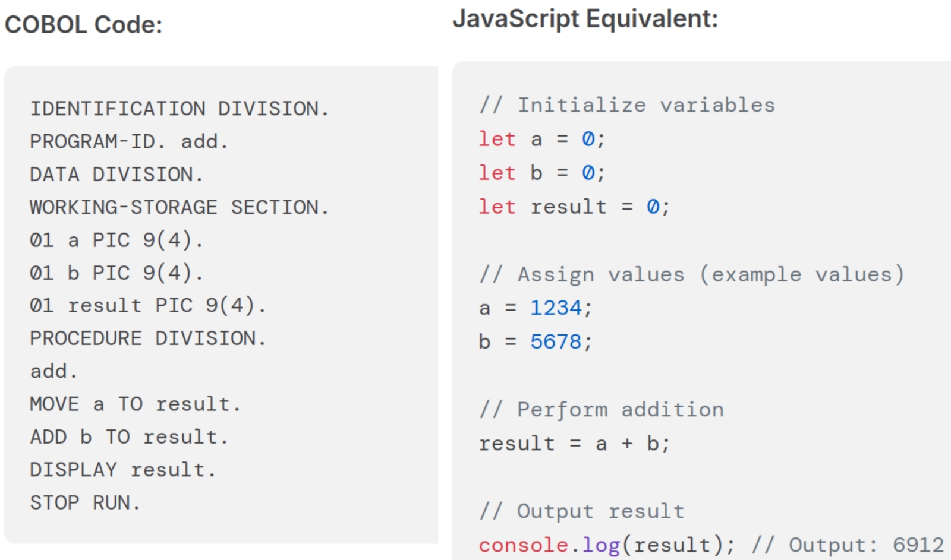Screen dimensions: 951x560
Task: Click the number 5678 in JavaScript
Action: click(556, 341)
